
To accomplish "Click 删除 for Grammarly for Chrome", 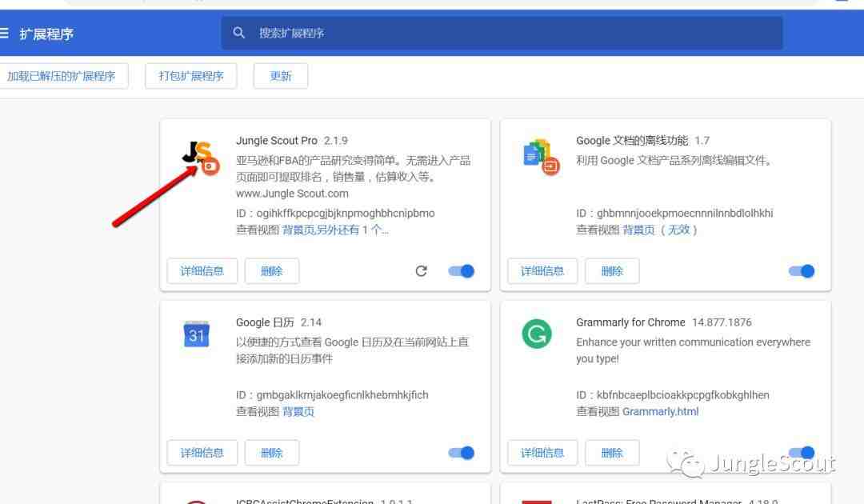I will point(612,453).
